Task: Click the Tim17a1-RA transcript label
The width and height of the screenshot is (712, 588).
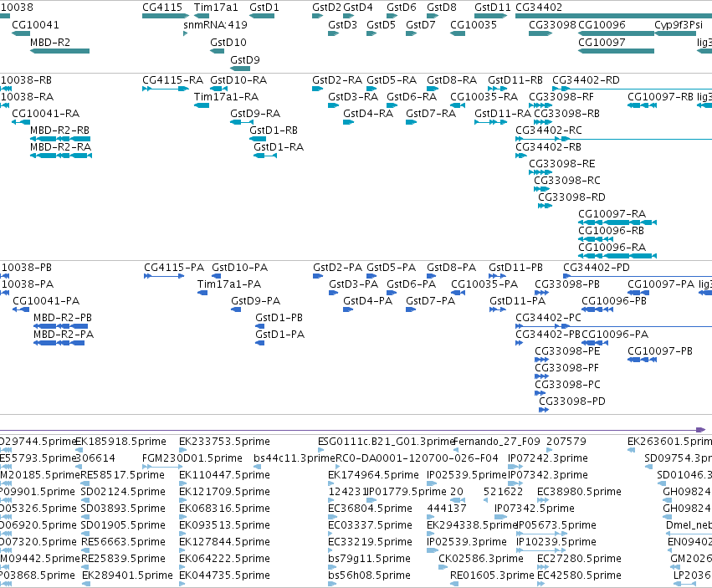Action: coord(226,97)
